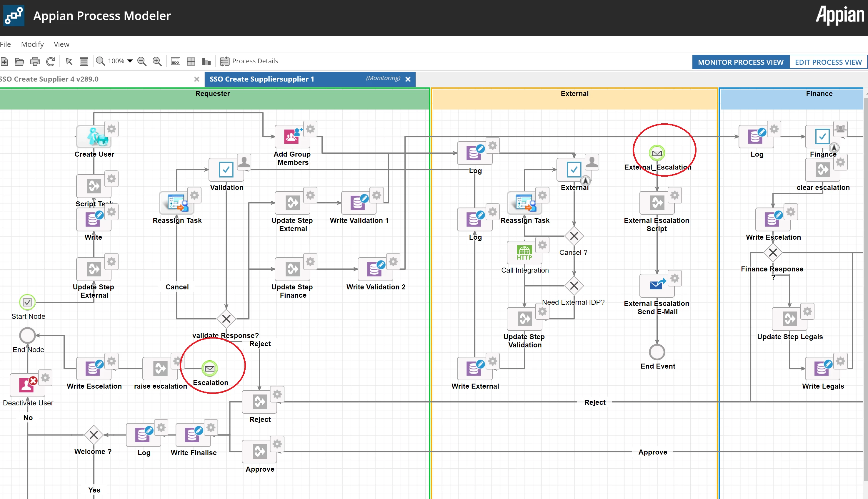
Task: Close the SSO Create Suppliersupplier 1 monitoring tab
Action: 408,79
